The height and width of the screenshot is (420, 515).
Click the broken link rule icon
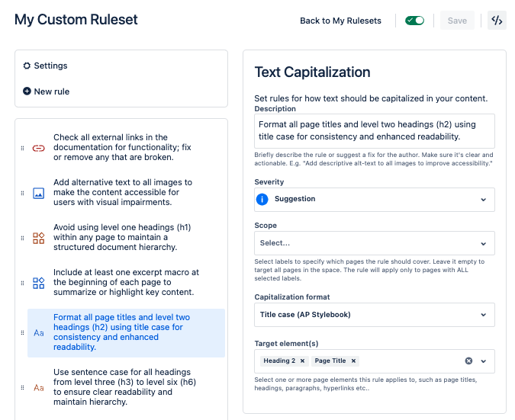click(38, 148)
